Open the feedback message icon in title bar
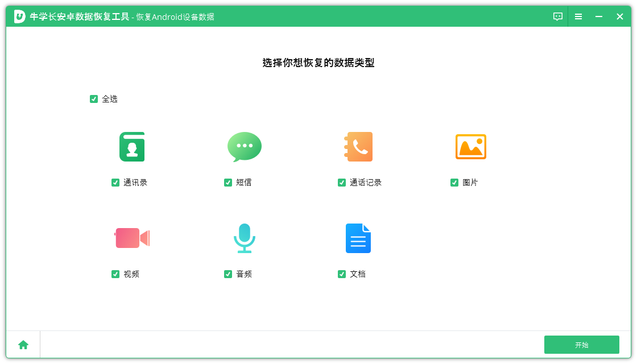The width and height of the screenshot is (637, 364). (x=557, y=16)
